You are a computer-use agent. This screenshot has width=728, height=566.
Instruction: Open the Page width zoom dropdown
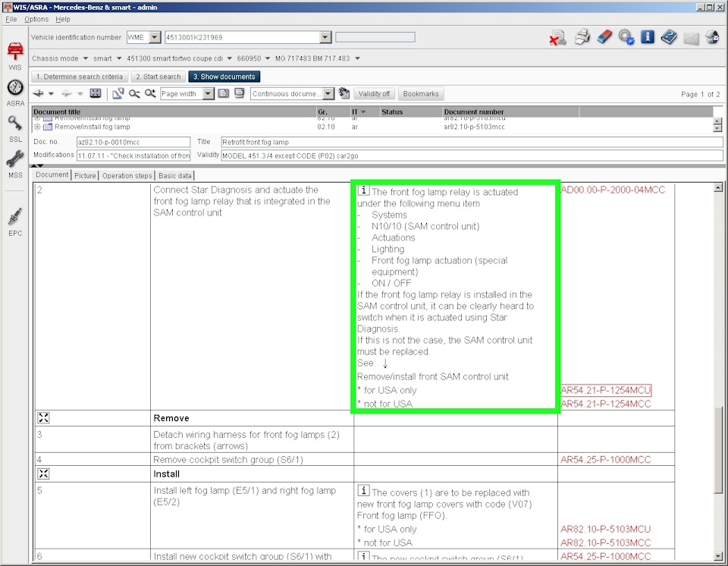click(208, 94)
